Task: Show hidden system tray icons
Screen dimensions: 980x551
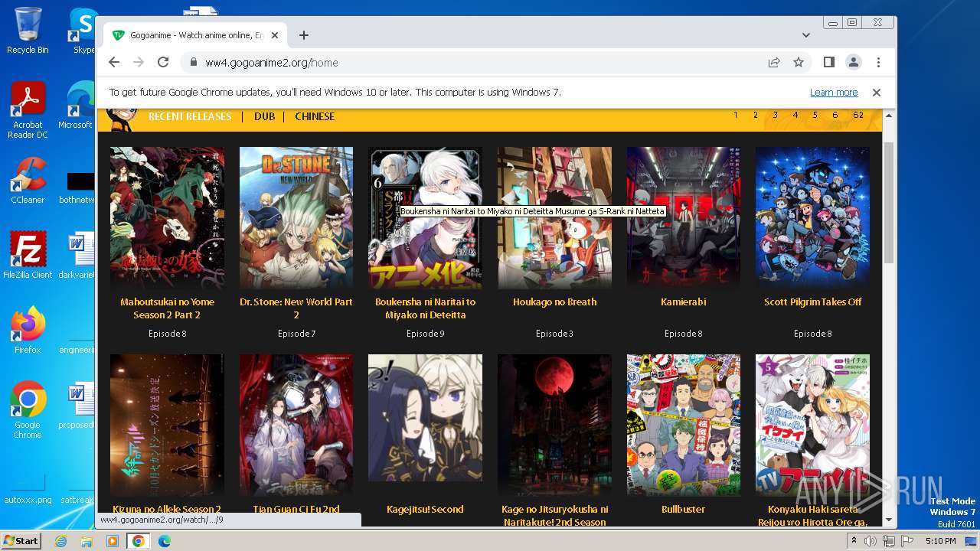Action: tap(853, 541)
